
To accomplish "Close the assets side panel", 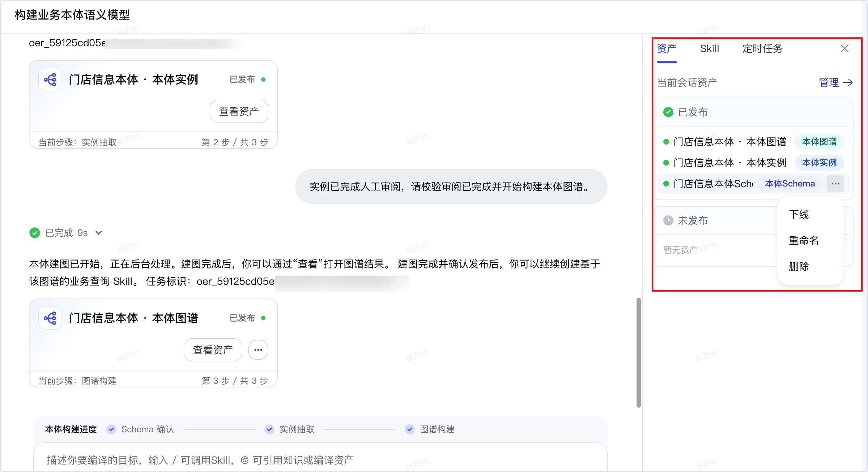I will [845, 48].
